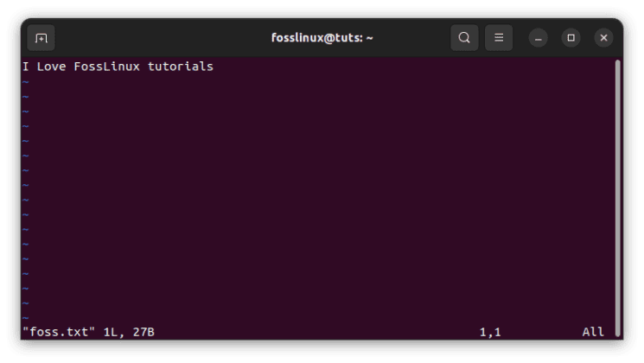This screenshot has height=363, width=644.
Task: Click the word FossLinux in the text
Action: [107, 67]
